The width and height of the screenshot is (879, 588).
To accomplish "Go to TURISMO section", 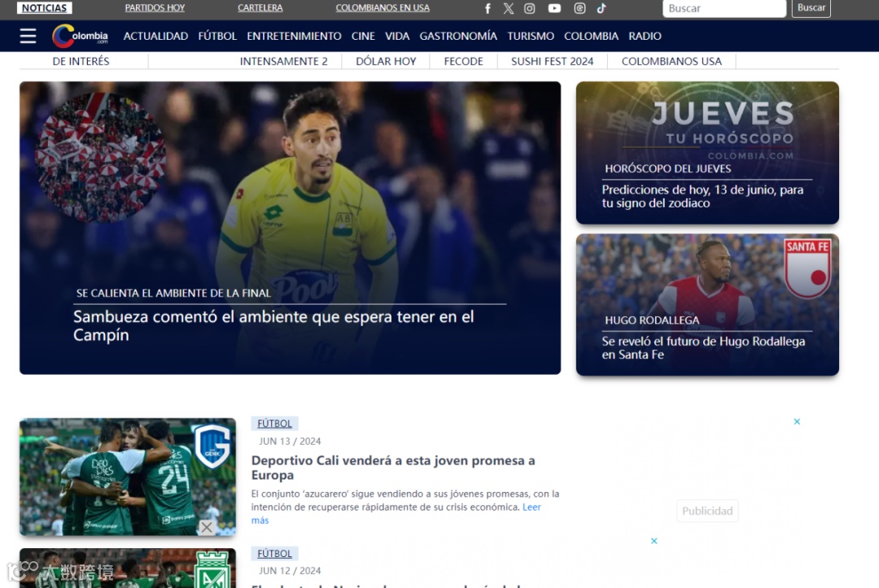I will click(x=531, y=36).
